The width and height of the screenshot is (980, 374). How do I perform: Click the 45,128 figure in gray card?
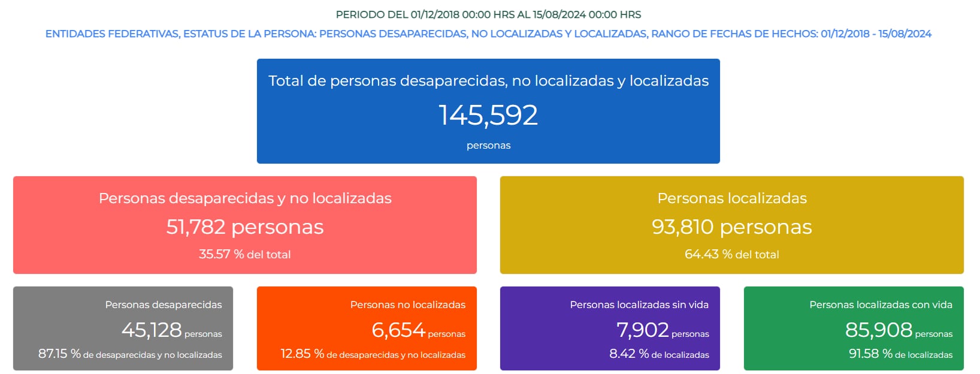click(152, 330)
